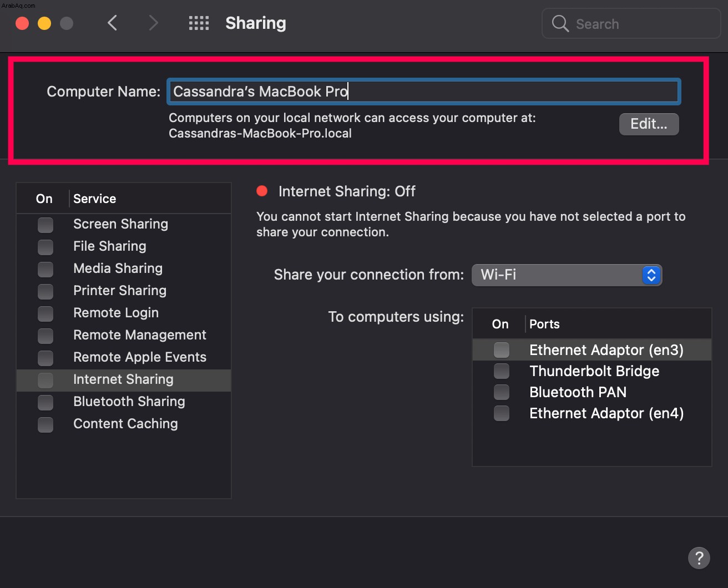Open the help question mark button

tap(699, 557)
